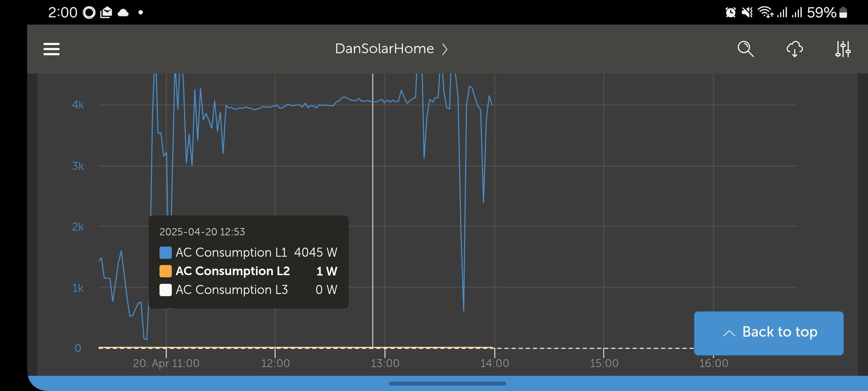
Task: Click the 14:00 time axis label
Action: (x=494, y=363)
